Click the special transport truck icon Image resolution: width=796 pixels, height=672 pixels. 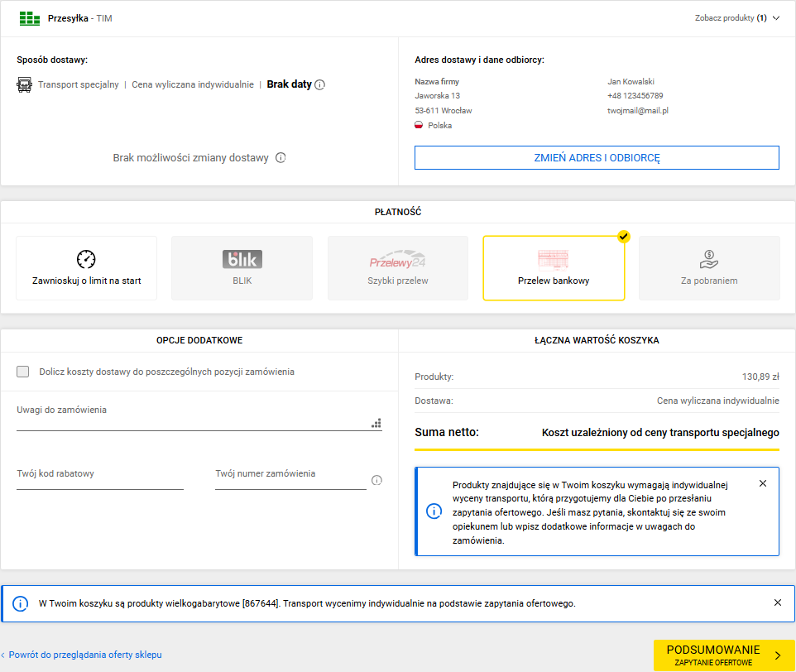(24, 84)
